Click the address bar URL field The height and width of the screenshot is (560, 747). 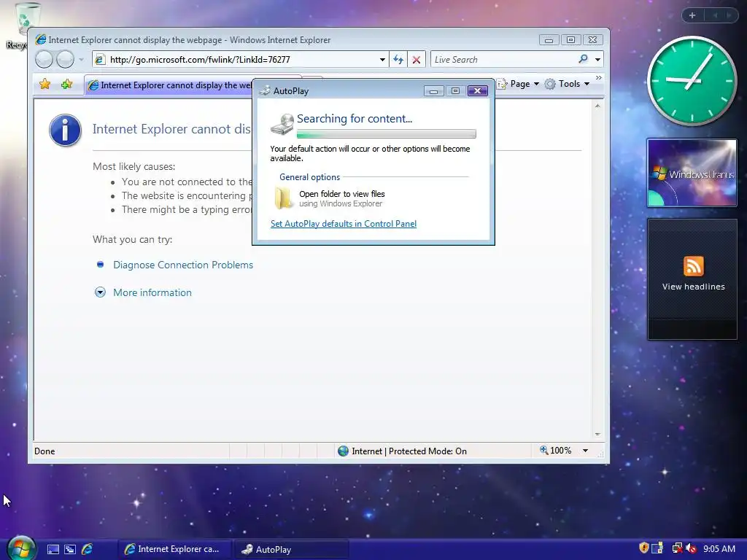tap(241, 60)
